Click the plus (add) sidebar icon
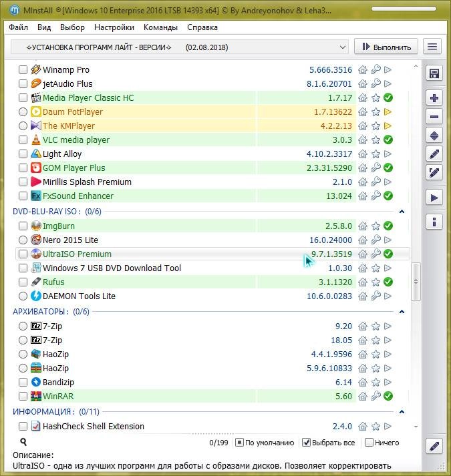Screen dimensions: 451x476 click(x=434, y=98)
